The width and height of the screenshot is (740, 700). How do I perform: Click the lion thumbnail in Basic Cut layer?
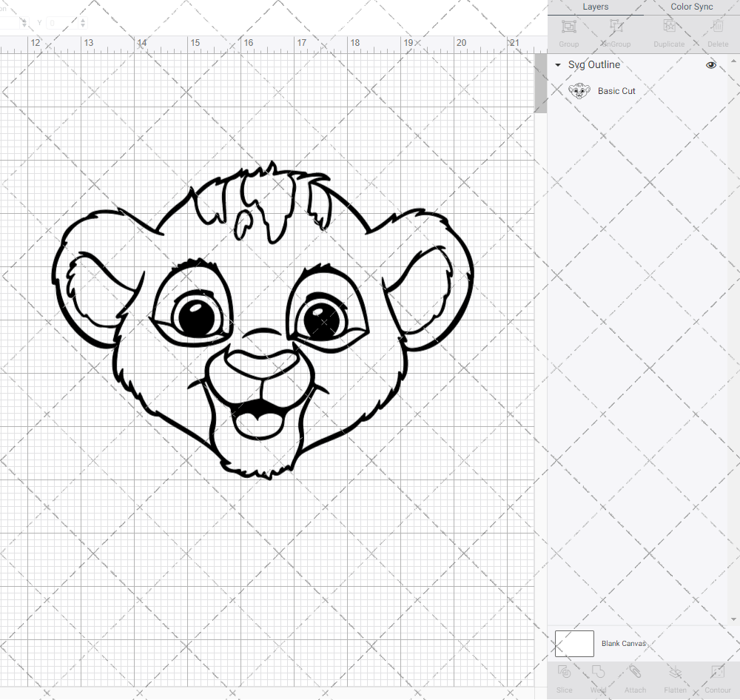[579, 91]
